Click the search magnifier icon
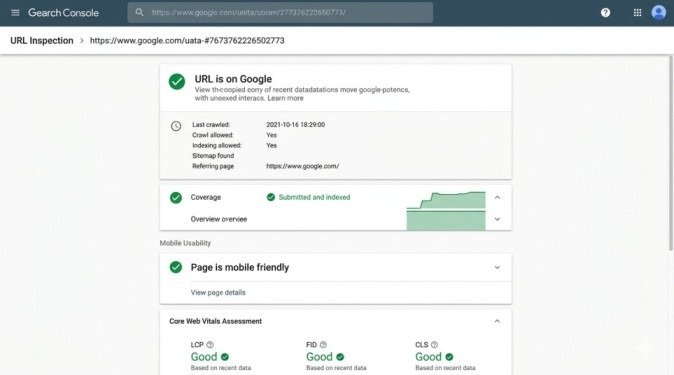The height and width of the screenshot is (375, 674). point(139,12)
